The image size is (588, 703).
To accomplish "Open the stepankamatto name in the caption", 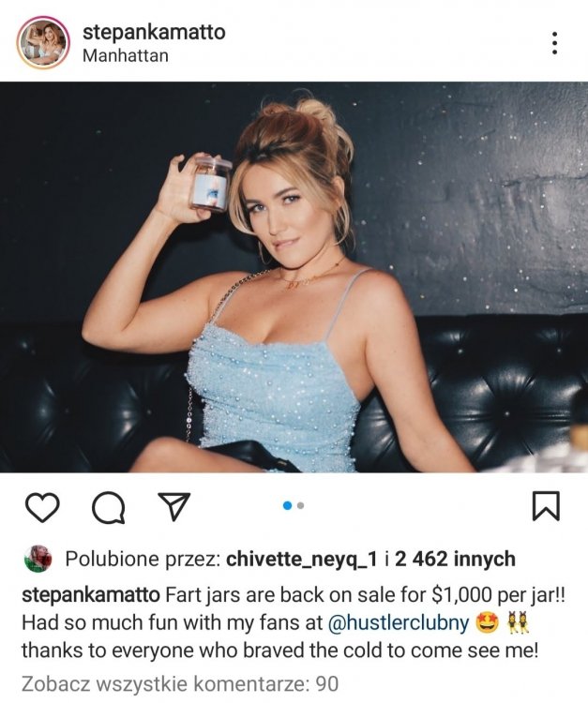I will coord(91,595).
